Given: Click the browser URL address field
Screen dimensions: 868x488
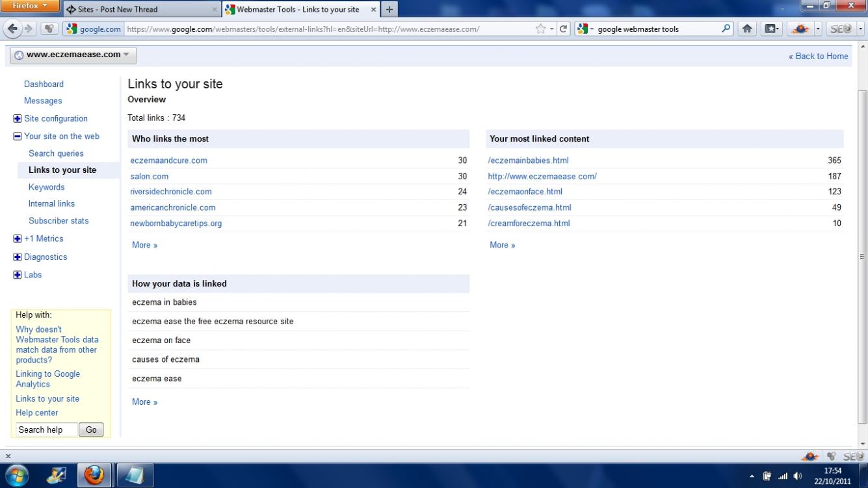Looking at the screenshot, I should click(x=328, y=29).
